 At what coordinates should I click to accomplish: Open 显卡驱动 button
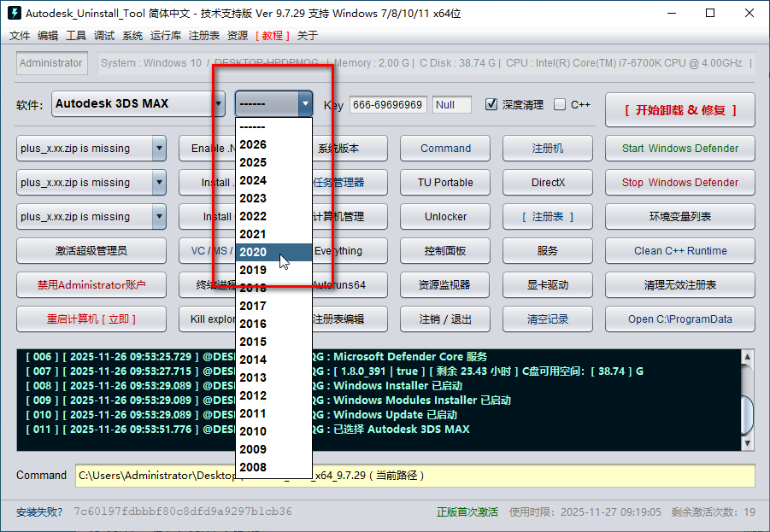[x=548, y=284]
